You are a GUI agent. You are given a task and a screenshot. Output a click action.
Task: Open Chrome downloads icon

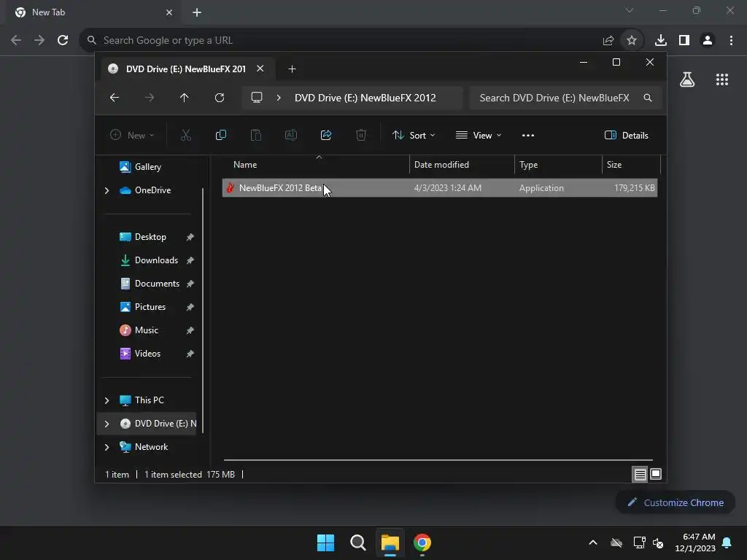(661, 41)
